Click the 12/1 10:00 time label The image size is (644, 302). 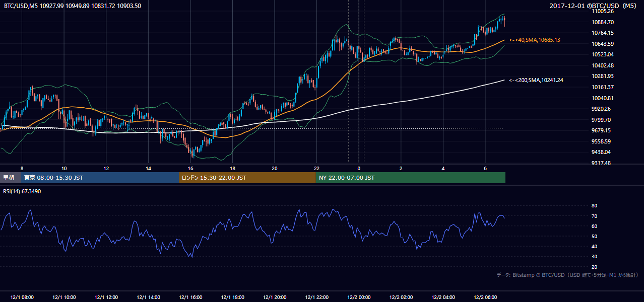(x=64, y=297)
